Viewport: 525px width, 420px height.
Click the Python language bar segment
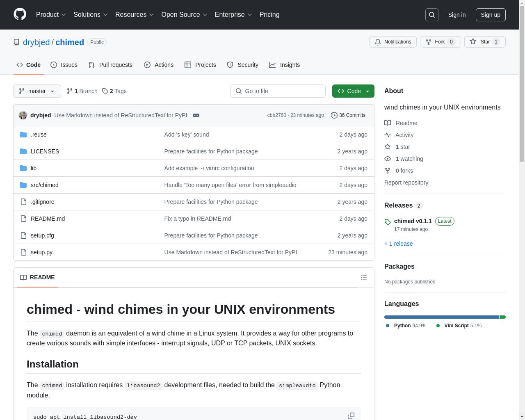441,317
